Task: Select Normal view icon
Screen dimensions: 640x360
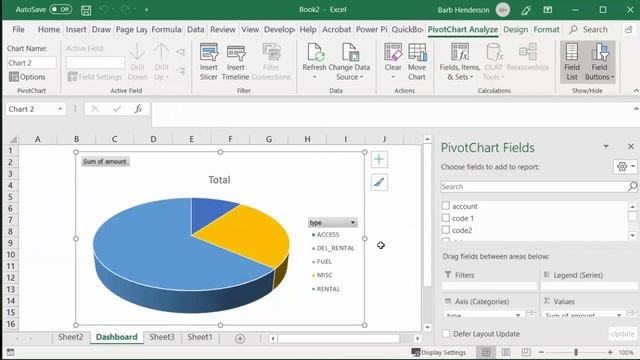Action: coord(486,352)
